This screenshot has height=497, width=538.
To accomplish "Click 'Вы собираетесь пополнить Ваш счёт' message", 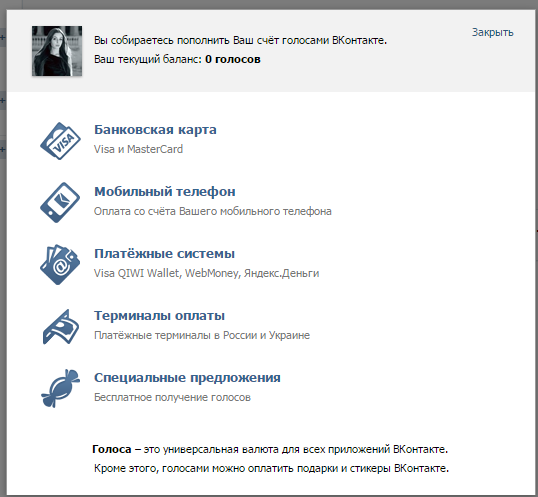I will click(241, 40).
